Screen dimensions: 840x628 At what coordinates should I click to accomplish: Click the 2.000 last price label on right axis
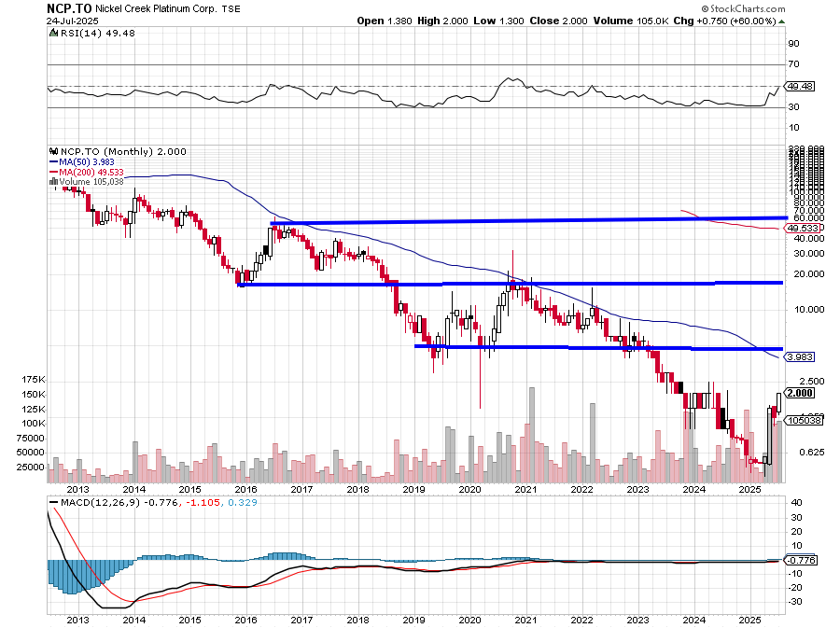(x=800, y=394)
